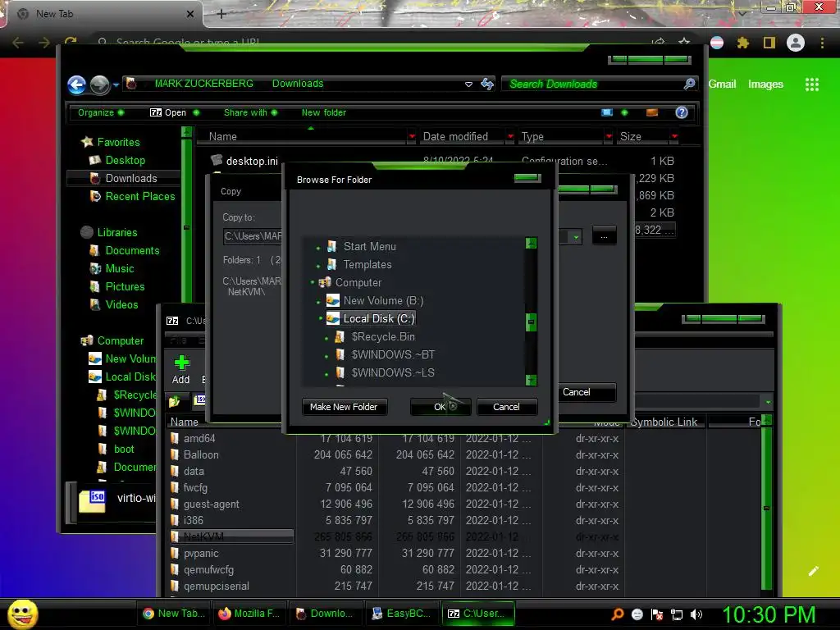
Task: Open the Google apps grid icon
Action: (x=811, y=84)
